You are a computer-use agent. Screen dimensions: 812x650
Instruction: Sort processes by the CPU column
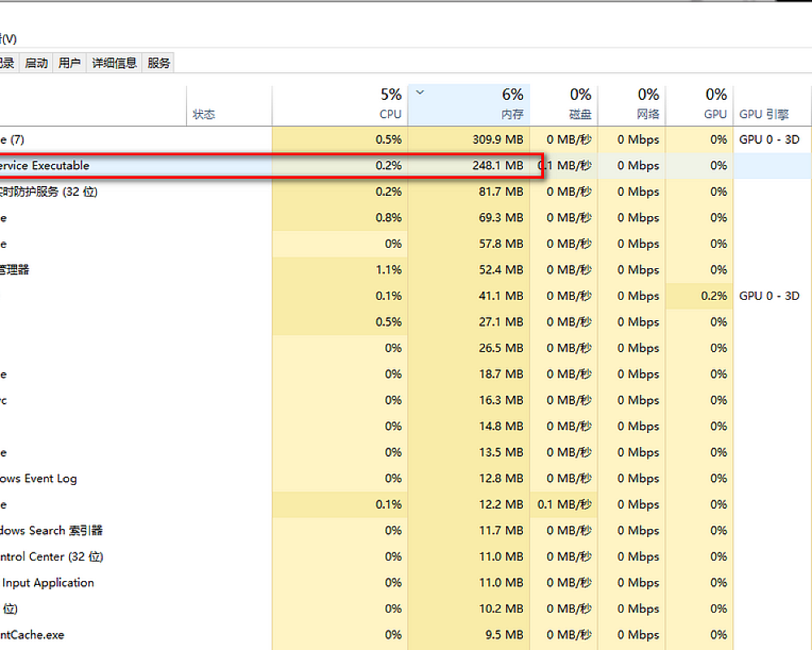[x=339, y=105]
